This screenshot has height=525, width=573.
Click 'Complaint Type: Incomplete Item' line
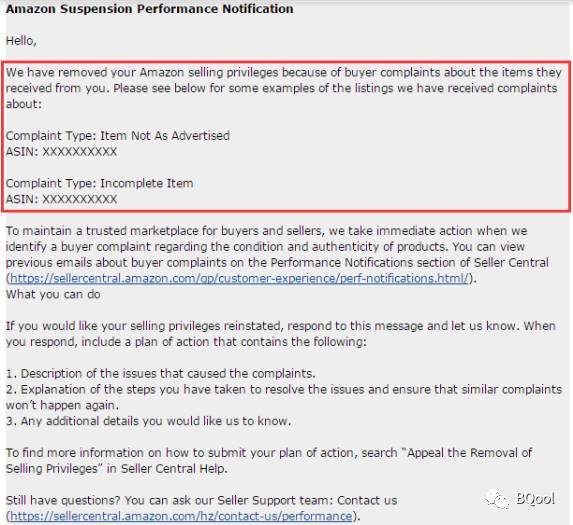pos(99,183)
